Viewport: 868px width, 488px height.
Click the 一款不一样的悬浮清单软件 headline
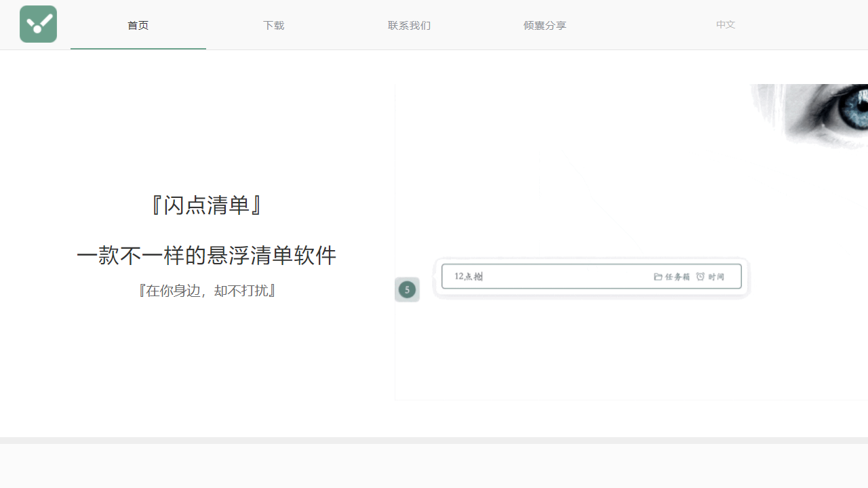206,256
